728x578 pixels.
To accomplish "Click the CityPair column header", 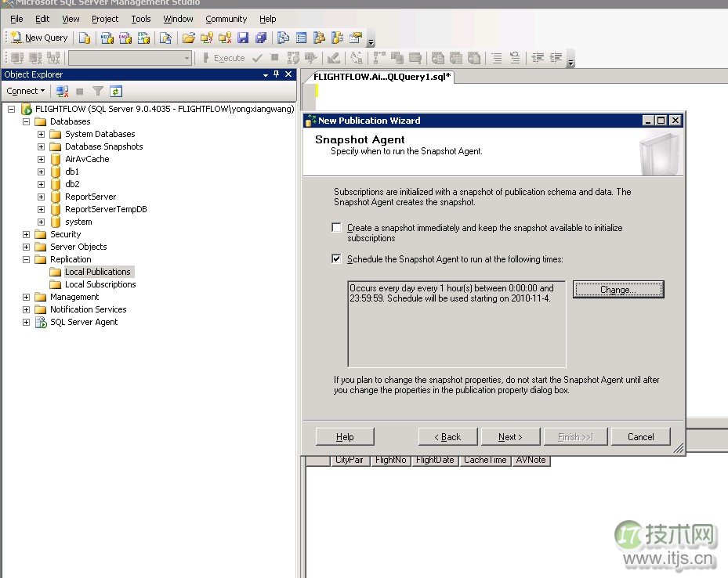I will 350,461.
